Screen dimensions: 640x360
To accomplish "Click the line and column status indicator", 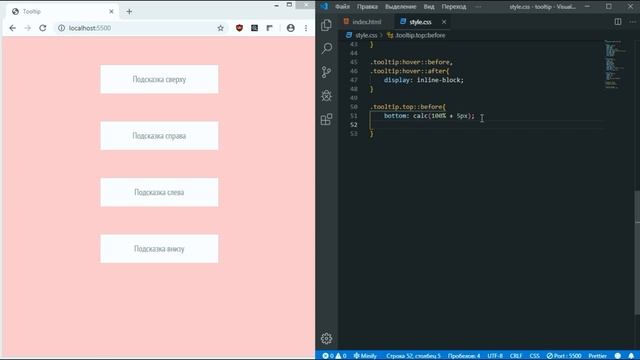I will tap(413, 356).
